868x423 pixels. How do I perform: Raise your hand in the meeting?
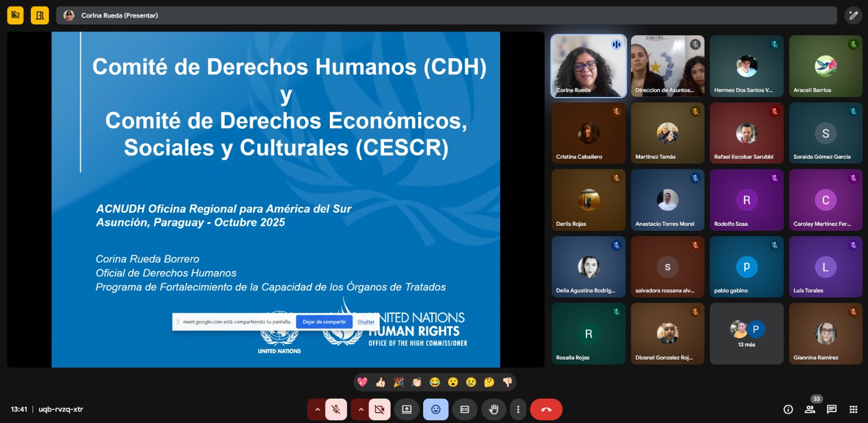[493, 409]
